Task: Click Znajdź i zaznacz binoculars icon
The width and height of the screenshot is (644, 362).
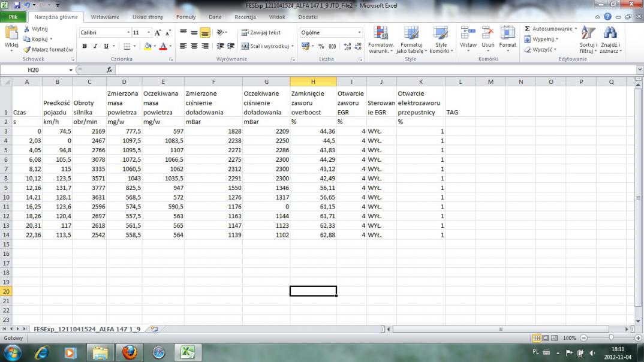Action: tap(610, 34)
